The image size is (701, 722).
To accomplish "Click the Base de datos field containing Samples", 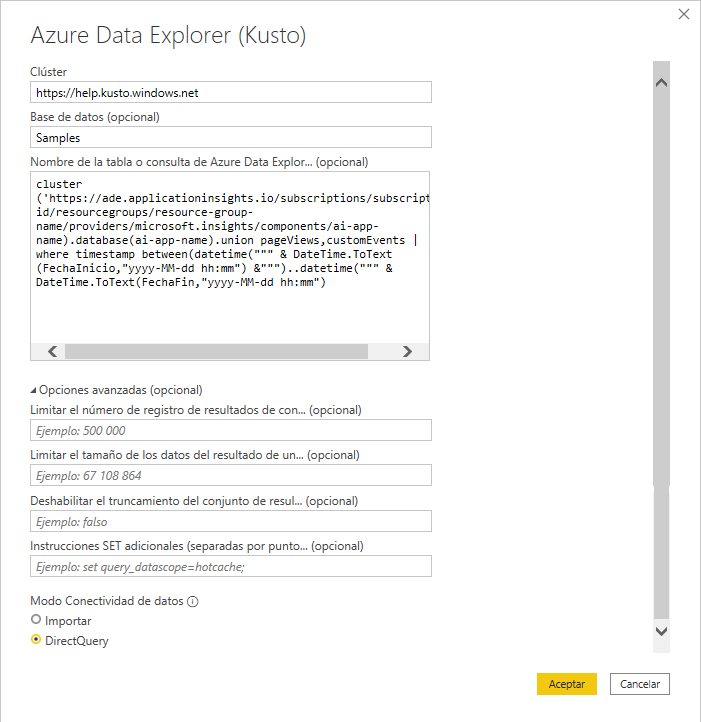I will (231, 137).
